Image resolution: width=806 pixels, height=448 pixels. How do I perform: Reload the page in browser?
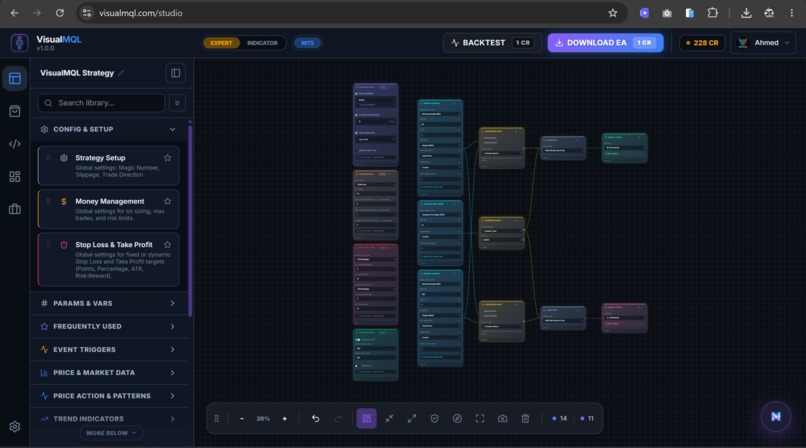60,13
